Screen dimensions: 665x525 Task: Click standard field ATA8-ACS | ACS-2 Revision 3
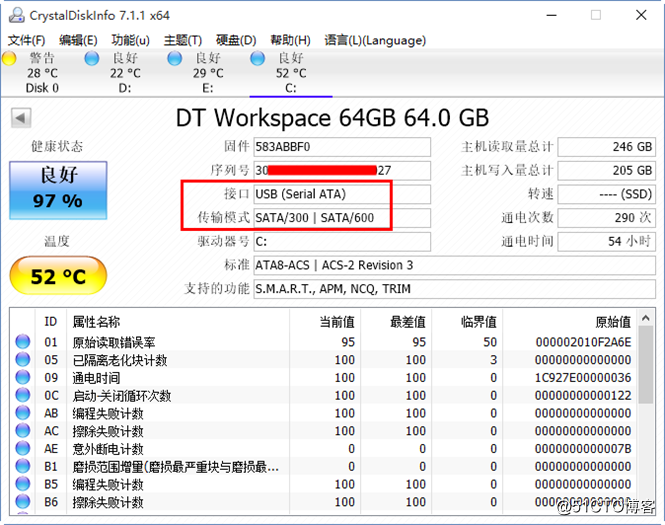pyautogui.click(x=455, y=265)
